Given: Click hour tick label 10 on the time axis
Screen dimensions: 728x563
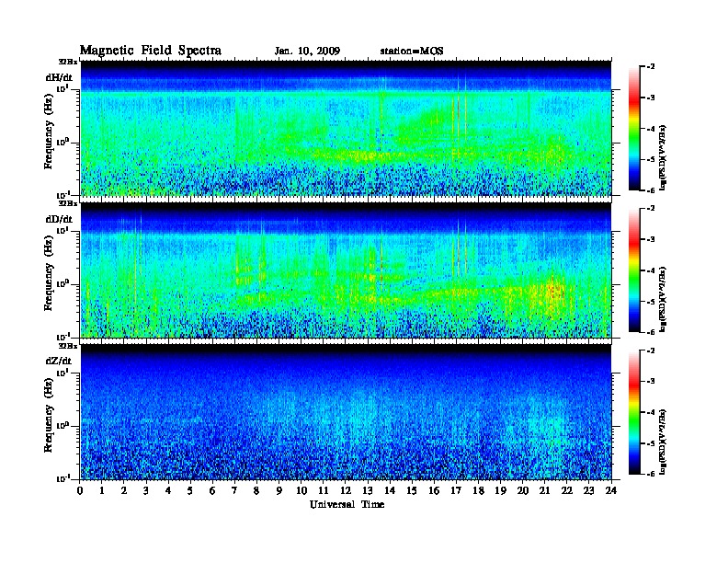Looking at the screenshot, I should coord(301,490).
